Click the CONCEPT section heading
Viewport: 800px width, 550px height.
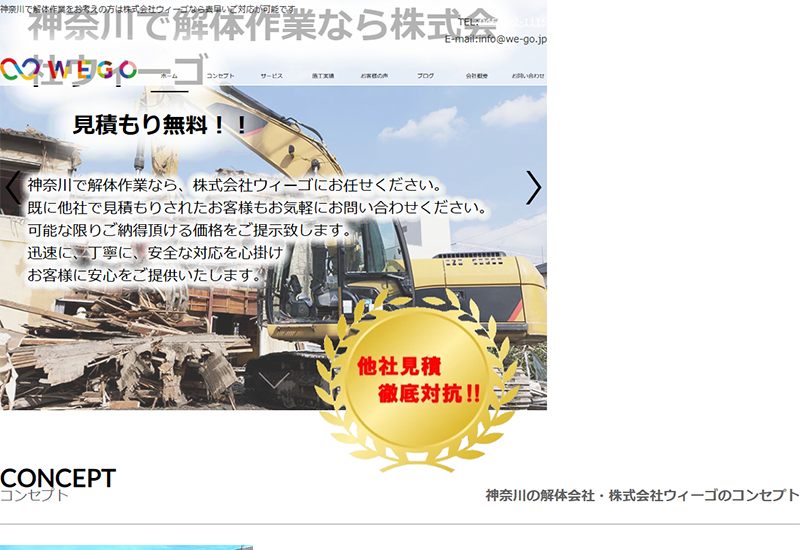[58, 478]
